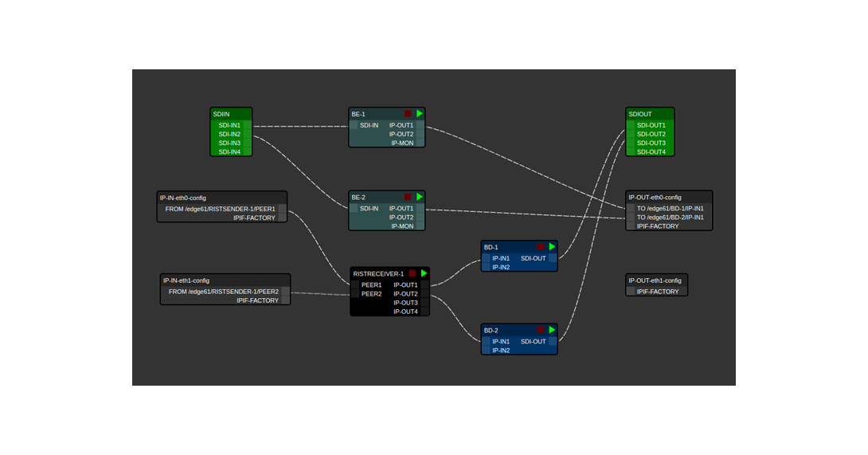Select the PEER1 input port on RISTRECEIVER-1

(x=371, y=284)
